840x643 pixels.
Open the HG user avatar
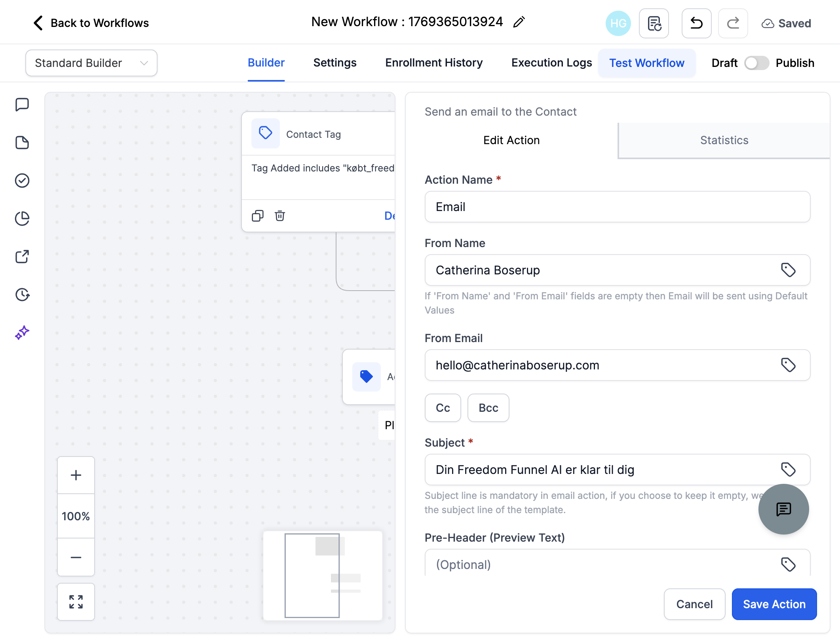(x=618, y=23)
